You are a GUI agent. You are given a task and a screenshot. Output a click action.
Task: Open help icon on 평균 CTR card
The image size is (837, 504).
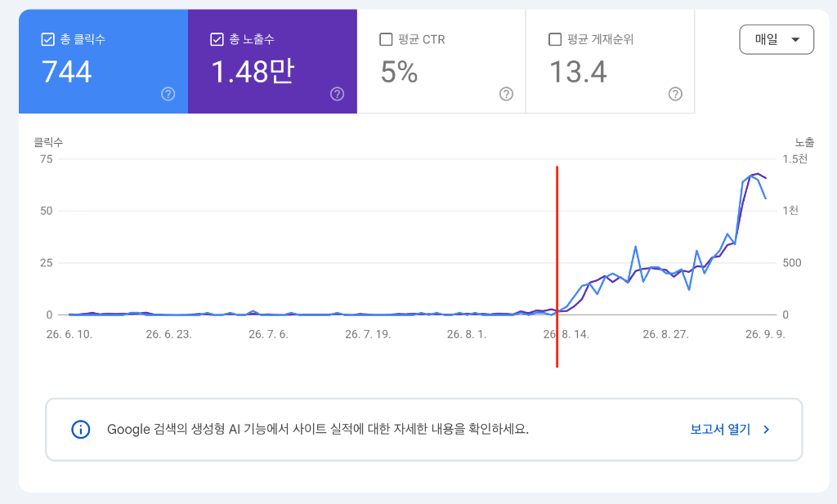(x=506, y=94)
